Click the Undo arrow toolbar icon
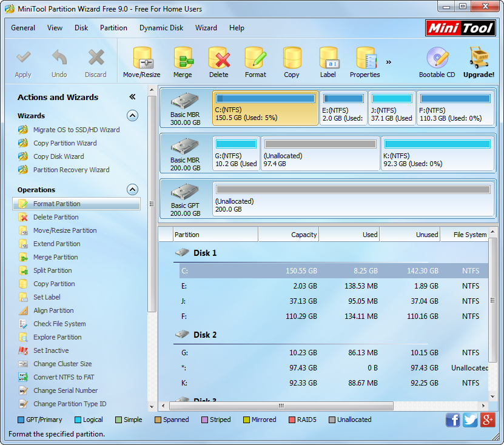The image size is (504, 445). point(59,58)
